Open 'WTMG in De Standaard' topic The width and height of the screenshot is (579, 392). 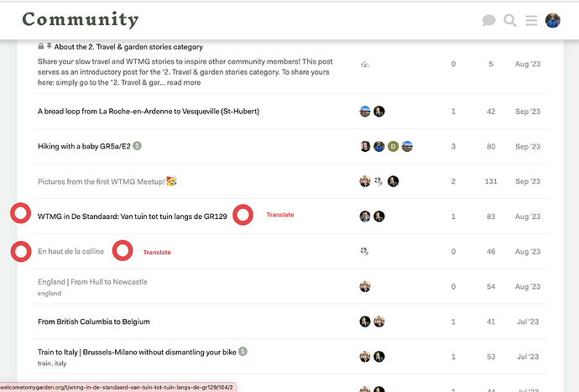coord(133,217)
